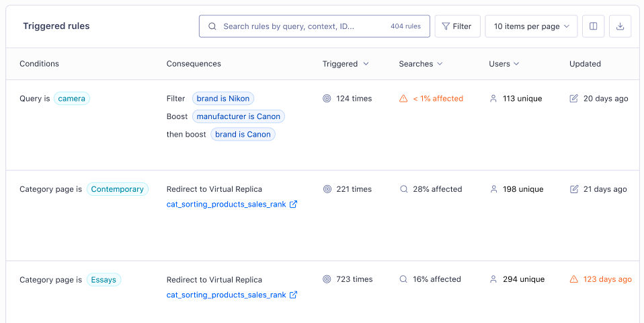
Task: Click magnifier icon beside 28% affected
Action: 404,189
